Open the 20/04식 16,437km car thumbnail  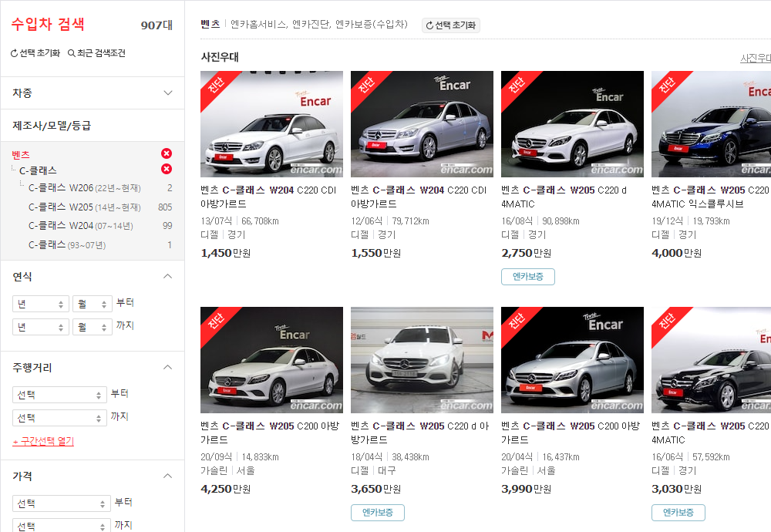[x=572, y=360]
